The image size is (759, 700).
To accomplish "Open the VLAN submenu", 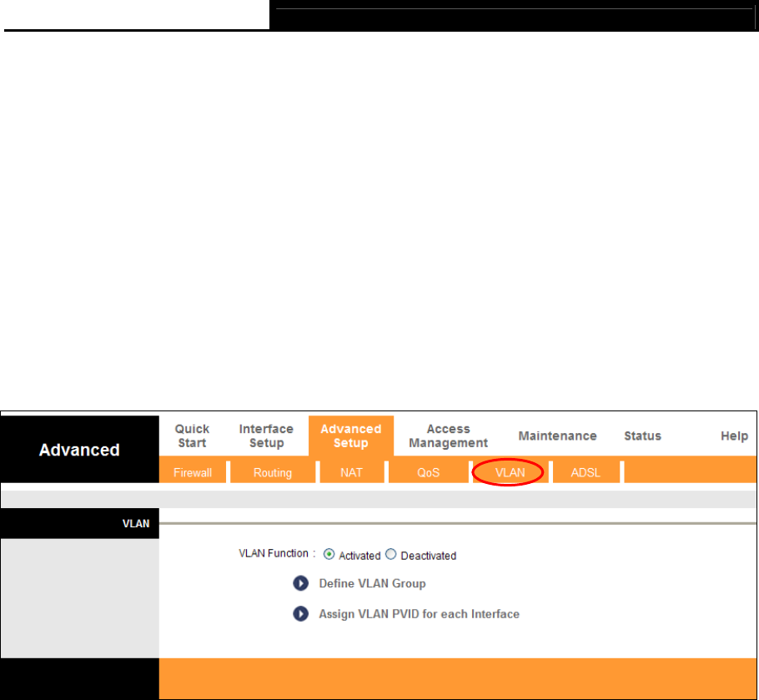I will click(x=510, y=472).
